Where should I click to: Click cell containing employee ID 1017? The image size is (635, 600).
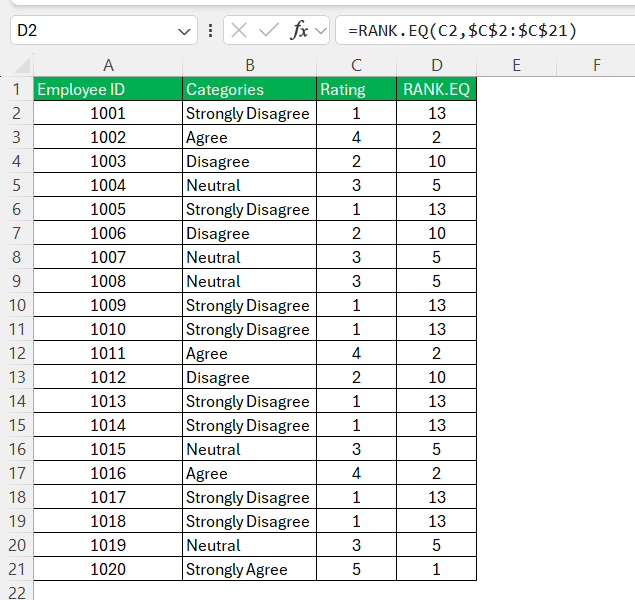coord(108,497)
